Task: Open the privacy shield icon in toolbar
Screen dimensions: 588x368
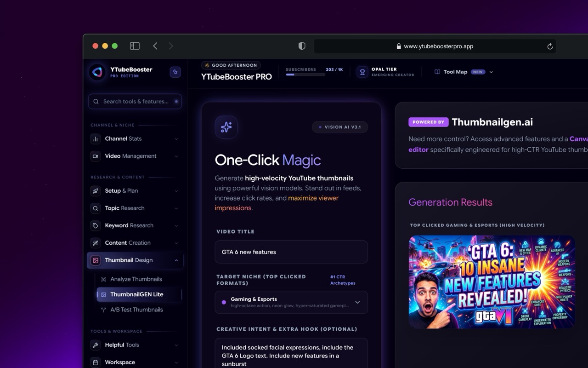Action: pyautogui.click(x=302, y=46)
